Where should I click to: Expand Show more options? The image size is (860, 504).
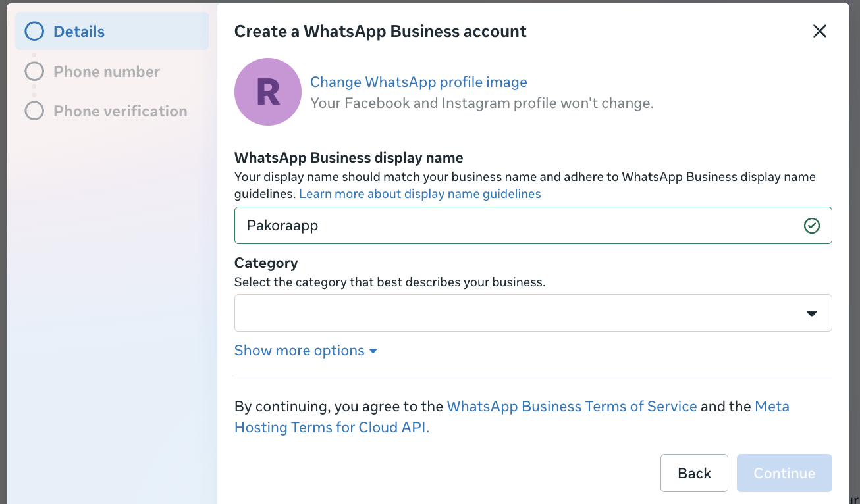point(306,351)
